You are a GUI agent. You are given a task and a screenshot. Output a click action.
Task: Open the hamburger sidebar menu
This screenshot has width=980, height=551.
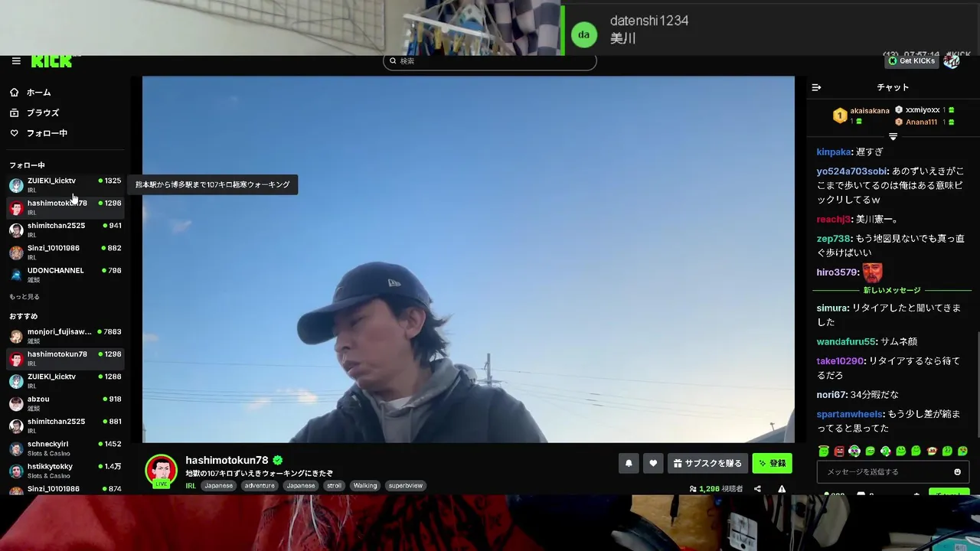tap(16, 61)
